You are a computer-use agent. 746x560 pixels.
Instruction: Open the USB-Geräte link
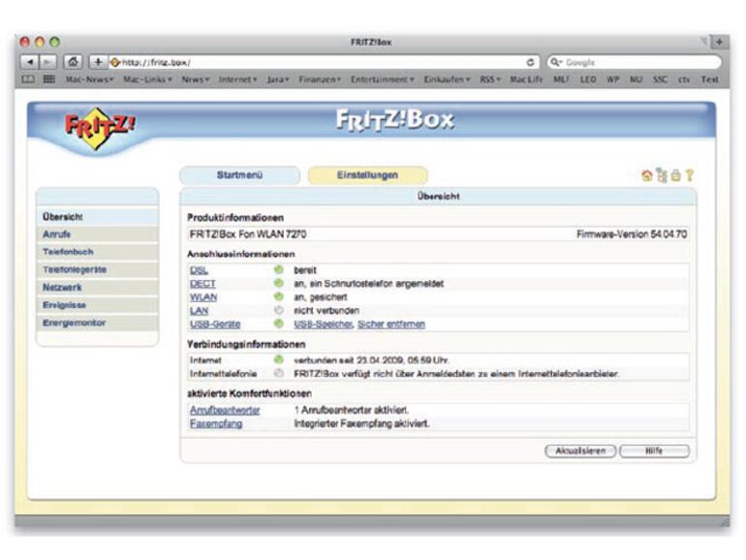215,324
